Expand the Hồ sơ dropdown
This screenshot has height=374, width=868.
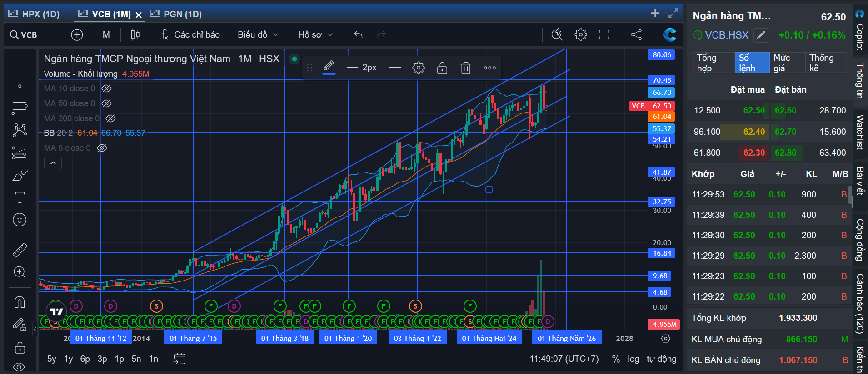[x=316, y=35]
